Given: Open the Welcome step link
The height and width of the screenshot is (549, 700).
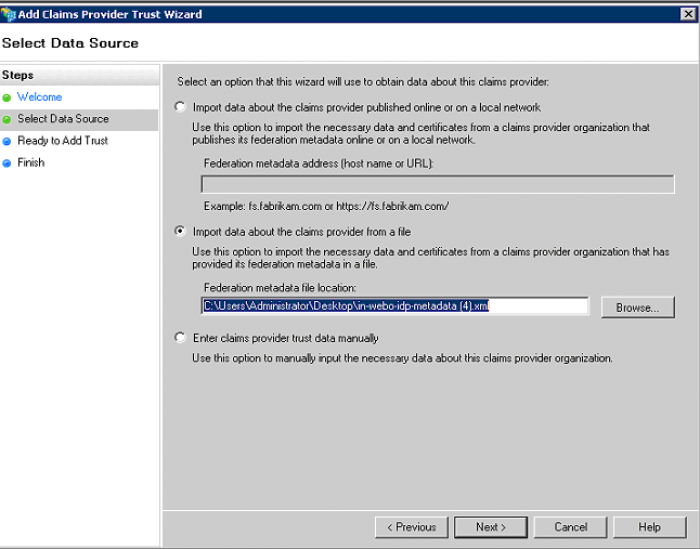Looking at the screenshot, I should [39, 97].
